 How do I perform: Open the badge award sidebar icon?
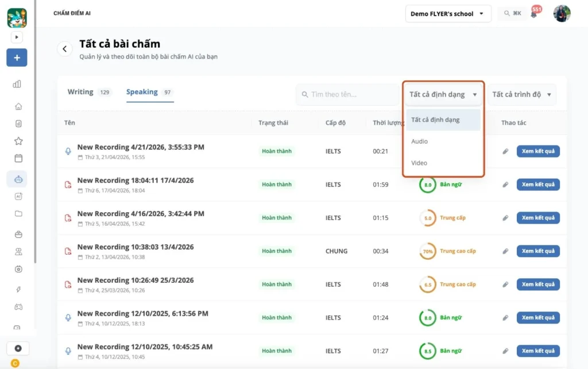18,269
